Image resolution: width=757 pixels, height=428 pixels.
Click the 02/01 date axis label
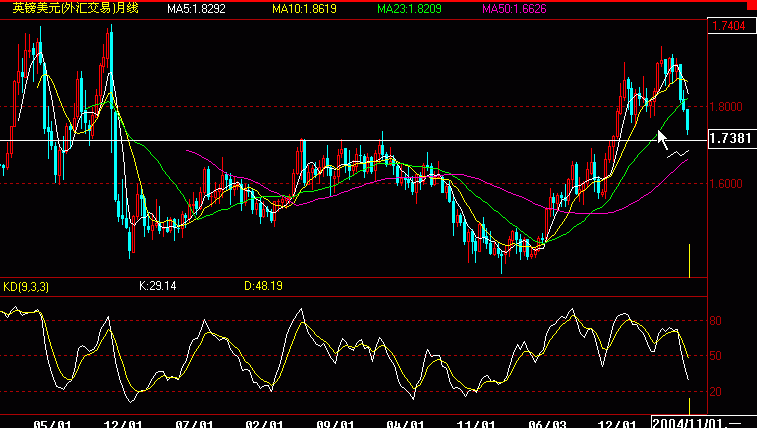pos(264,424)
